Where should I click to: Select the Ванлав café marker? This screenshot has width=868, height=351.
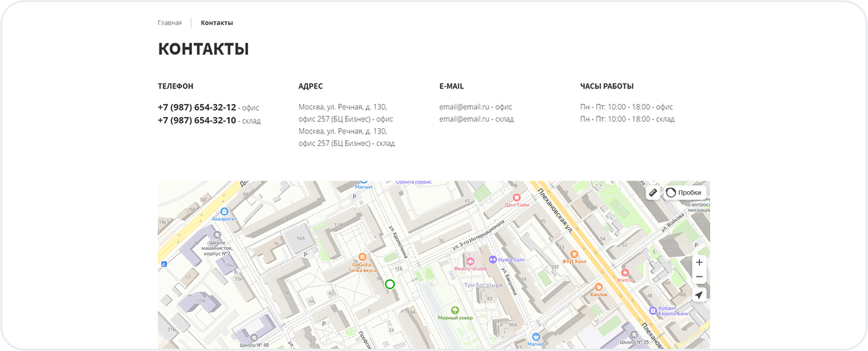(599, 287)
